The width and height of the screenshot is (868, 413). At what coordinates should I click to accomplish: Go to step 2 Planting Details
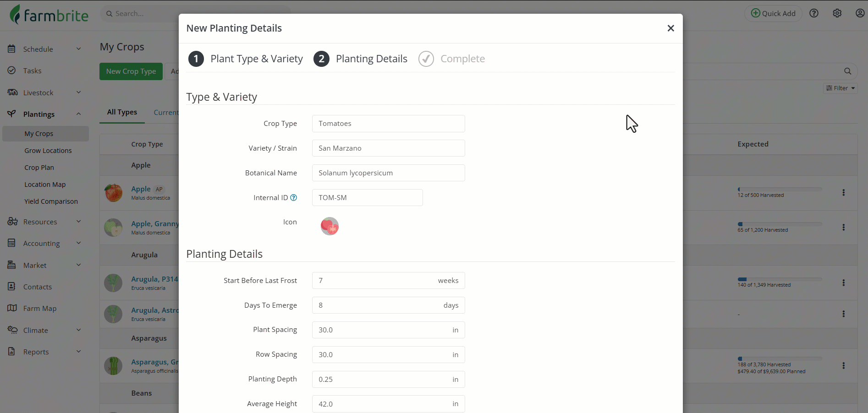pos(361,59)
